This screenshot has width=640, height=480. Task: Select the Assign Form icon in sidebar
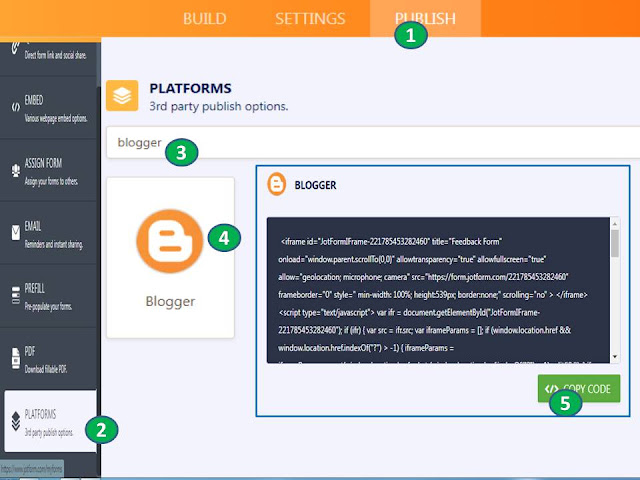point(16,170)
